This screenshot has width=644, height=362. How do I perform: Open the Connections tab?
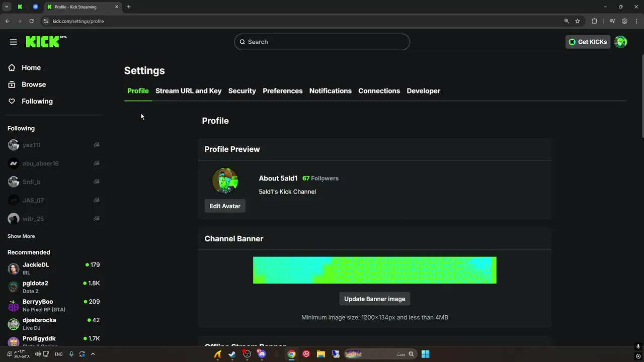pyautogui.click(x=379, y=91)
